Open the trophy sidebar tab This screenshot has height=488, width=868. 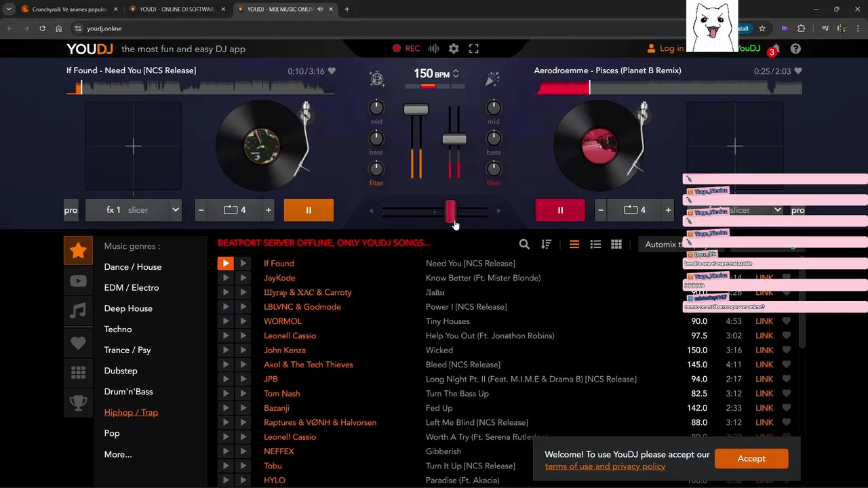coord(78,403)
